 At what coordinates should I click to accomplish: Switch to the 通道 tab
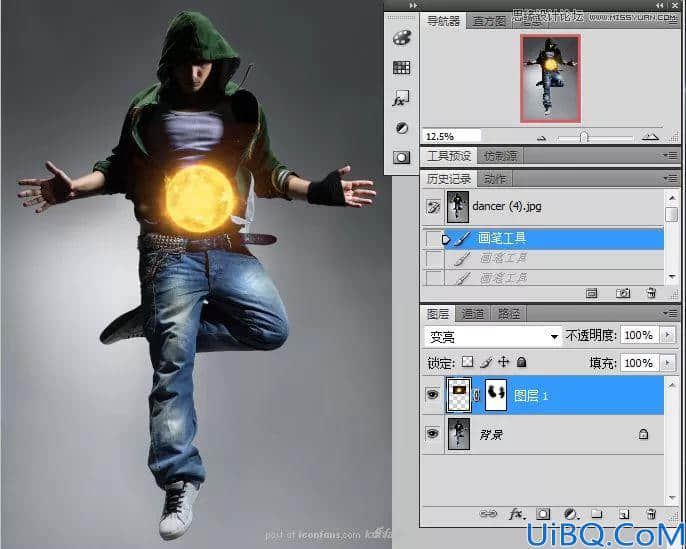coord(473,314)
